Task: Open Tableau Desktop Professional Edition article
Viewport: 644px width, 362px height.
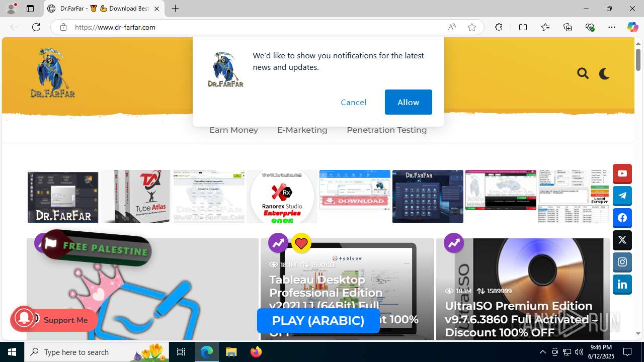Action: (344, 306)
